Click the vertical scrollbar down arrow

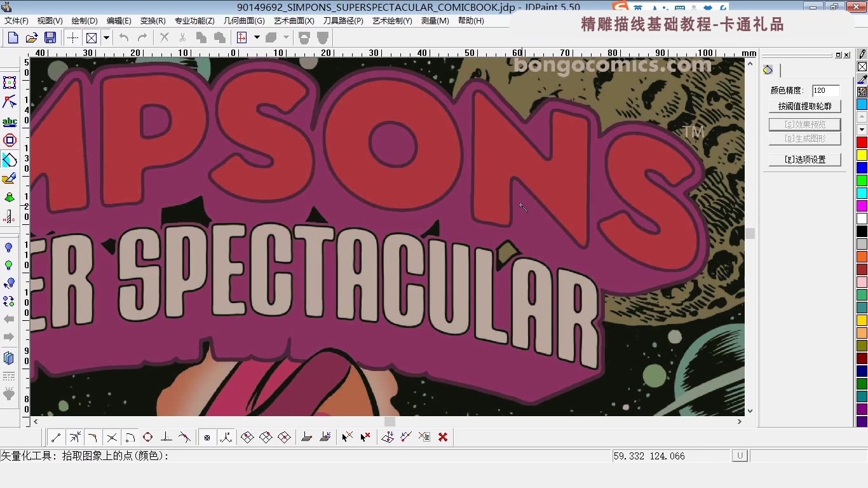pyautogui.click(x=750, y=411)
